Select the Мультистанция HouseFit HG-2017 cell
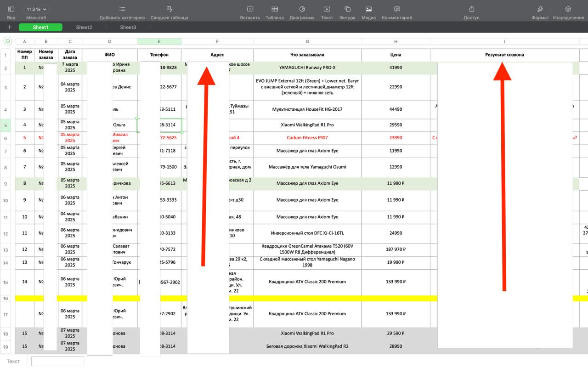 [307, 109]
